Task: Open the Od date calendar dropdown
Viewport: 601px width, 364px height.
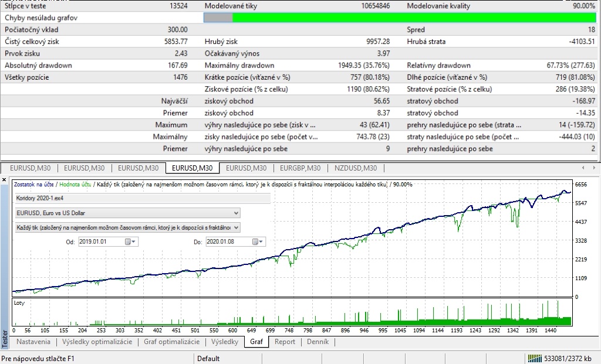Action: pos(130,242)
